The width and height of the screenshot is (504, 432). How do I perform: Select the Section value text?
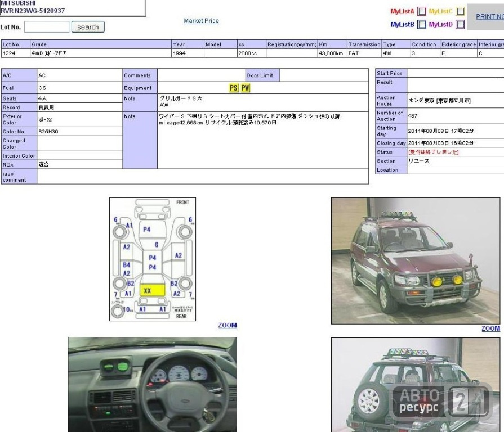418,161
